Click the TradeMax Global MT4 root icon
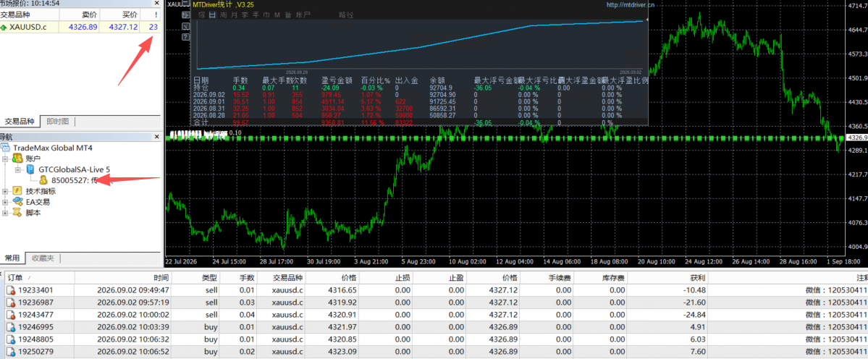The image size is (868, 359). click(5, 148)
